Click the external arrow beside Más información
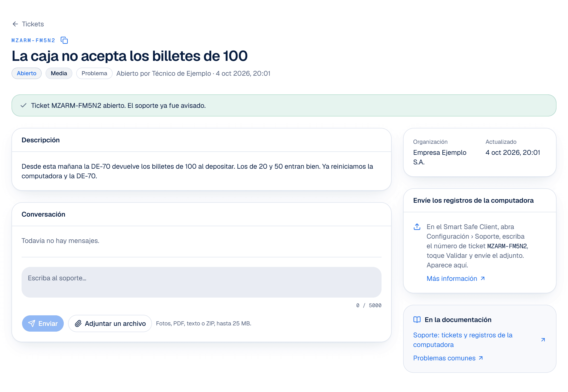Screen dimensions: 568x392 click(483, 278)
